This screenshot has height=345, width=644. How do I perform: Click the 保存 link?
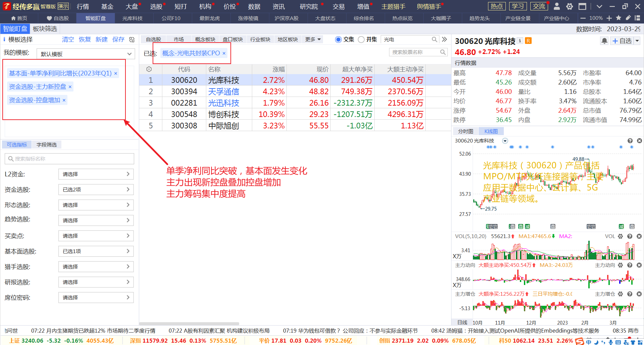[x=118, y=40]
